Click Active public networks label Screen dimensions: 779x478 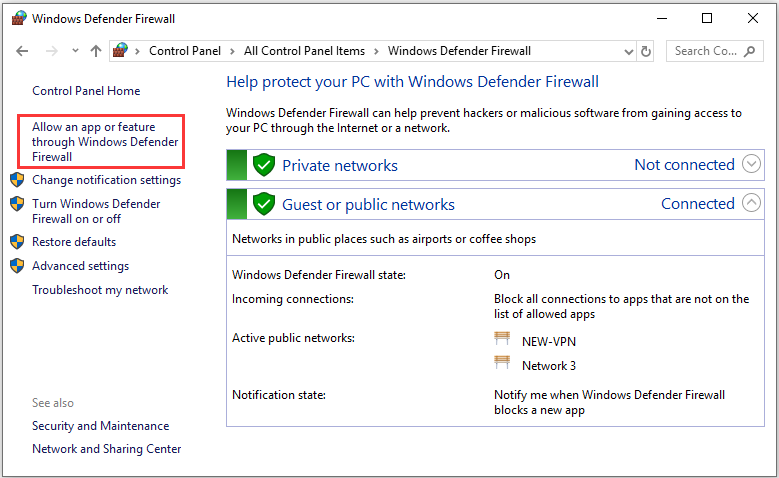click(x=293, y=338)
